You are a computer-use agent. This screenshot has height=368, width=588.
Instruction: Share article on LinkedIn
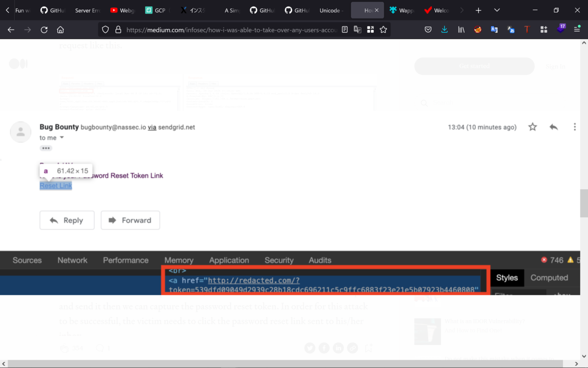point(339,348)
